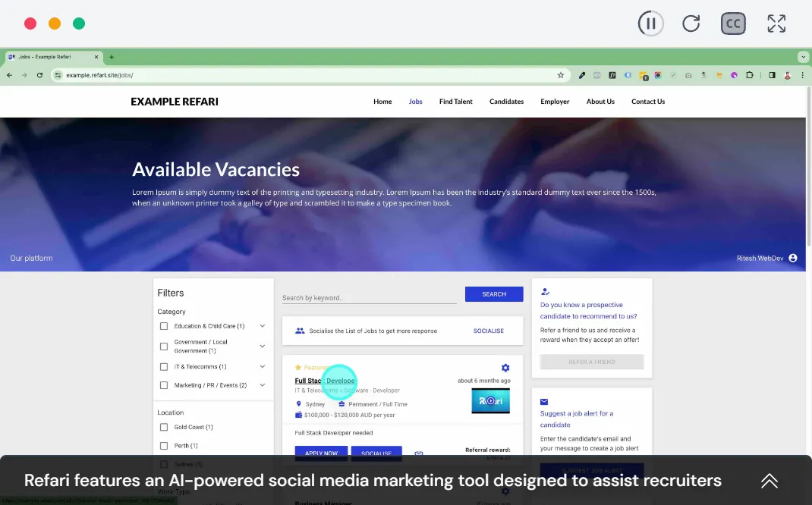Check the Education & Child Care filter
The image size is (812, 505).
[x=164, y=326]
